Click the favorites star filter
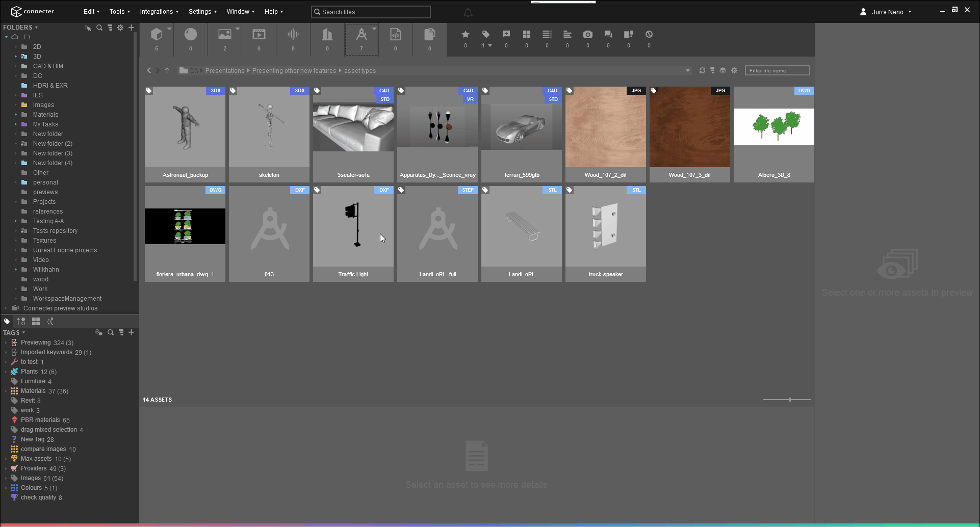The height and width of the screenshot is (527, 980). pos(465,34)
